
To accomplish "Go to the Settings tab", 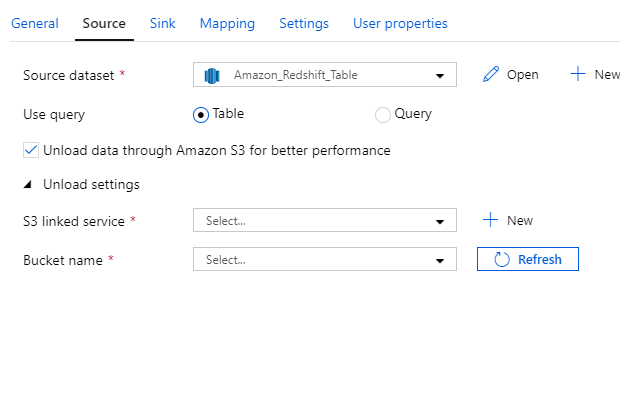I will 304,23.
